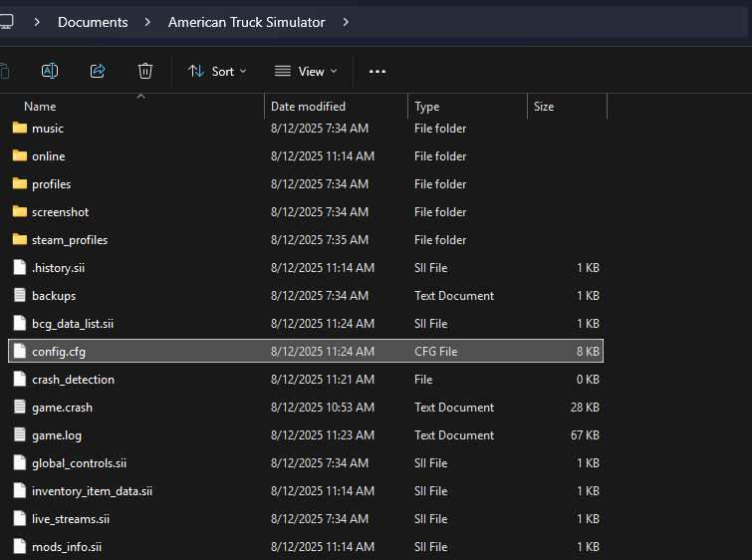Open the See more ellipsis menu
The width and height of the screenshot is (752, 560).
tap(377, 72)
